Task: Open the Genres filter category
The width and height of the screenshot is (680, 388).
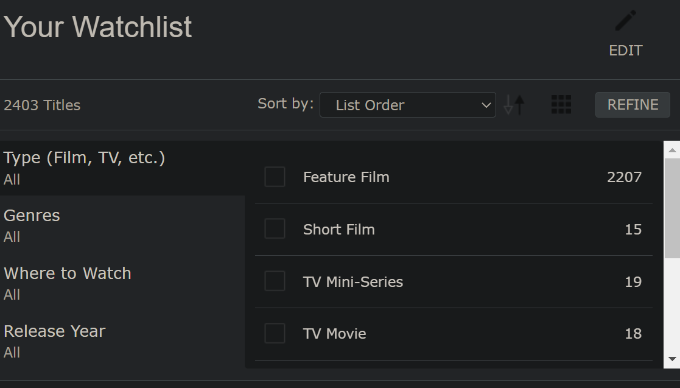Action: click(122, 225)
